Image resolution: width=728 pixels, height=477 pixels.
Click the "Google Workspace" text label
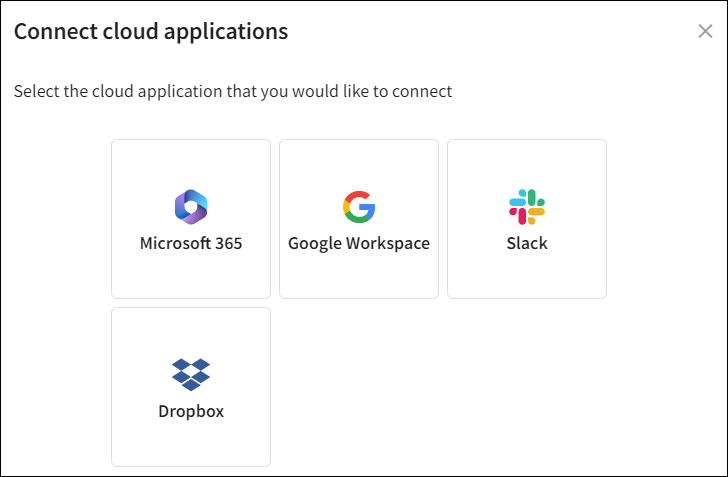tap(358, 243)
